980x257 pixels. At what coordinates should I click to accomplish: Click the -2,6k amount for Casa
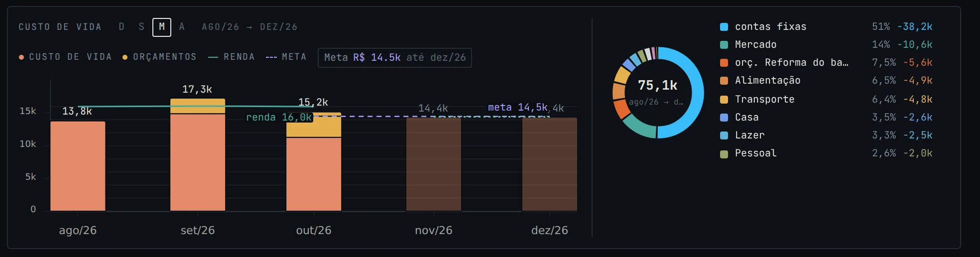[x=918, y=118]
